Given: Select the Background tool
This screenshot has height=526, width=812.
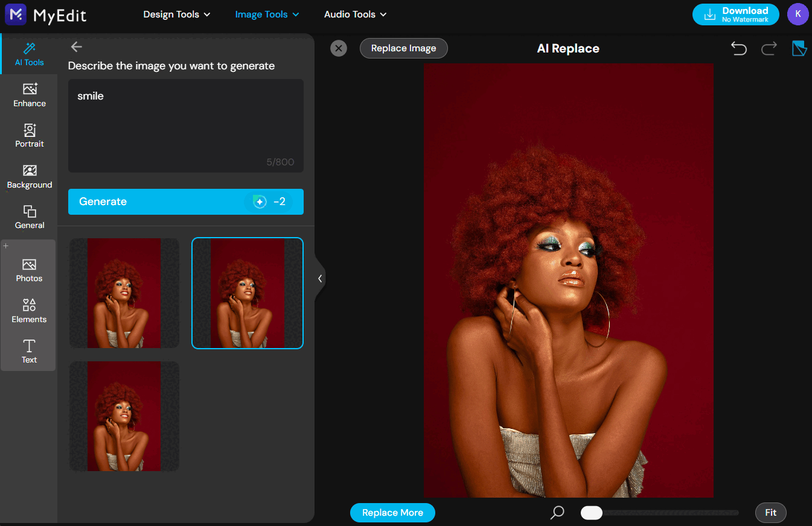Looking at the screenshot, I should coord(29,176).
